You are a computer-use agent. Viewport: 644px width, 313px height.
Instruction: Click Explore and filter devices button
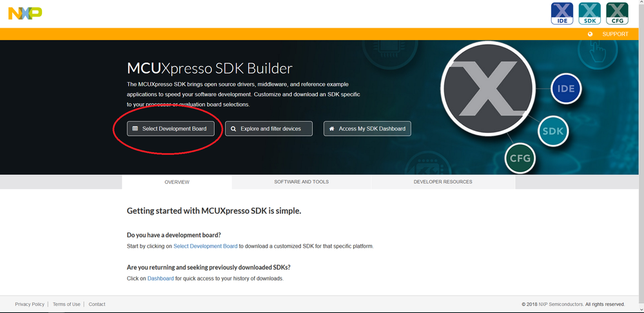click(x=269, y=128)
